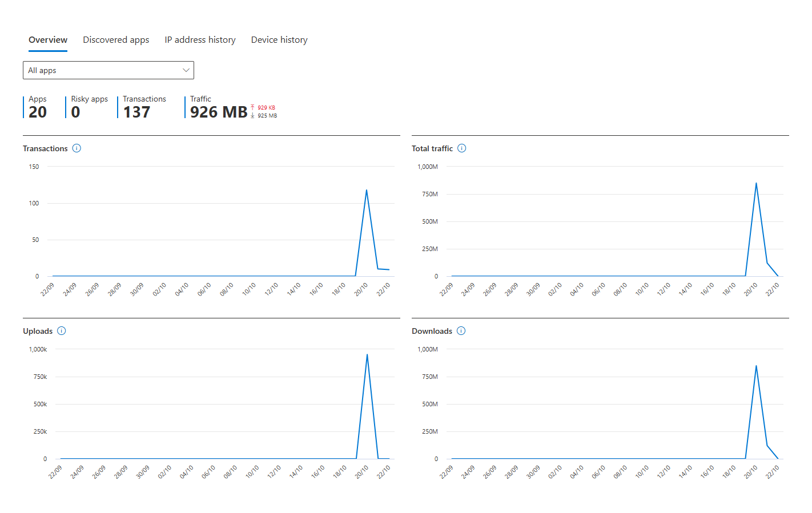The image size is (812, 513).
Task: Click the upload arrow icon beside 929 KB
Action: tap(252, 107)
